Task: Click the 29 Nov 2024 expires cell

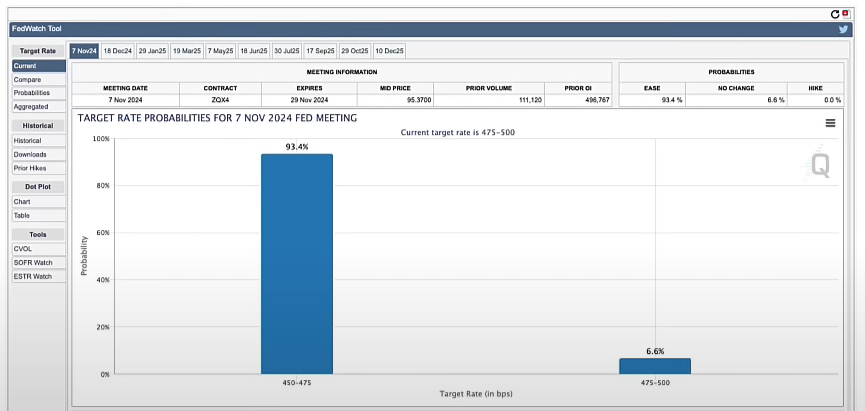Action: [309, 100]
